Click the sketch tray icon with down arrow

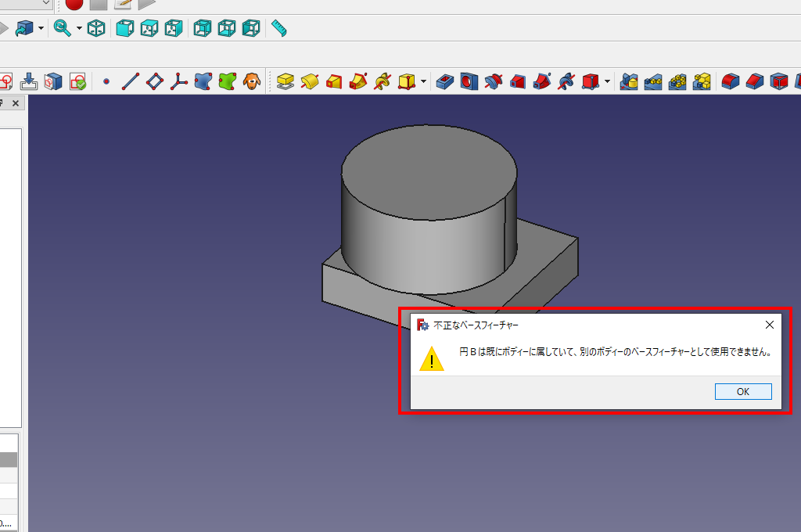29,81
